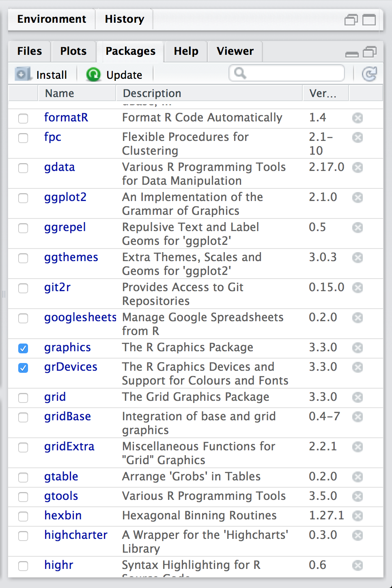The height and width of the screenshot is (588, 392).
Task: Open the Help tab
Action: [x=186, y=51]
